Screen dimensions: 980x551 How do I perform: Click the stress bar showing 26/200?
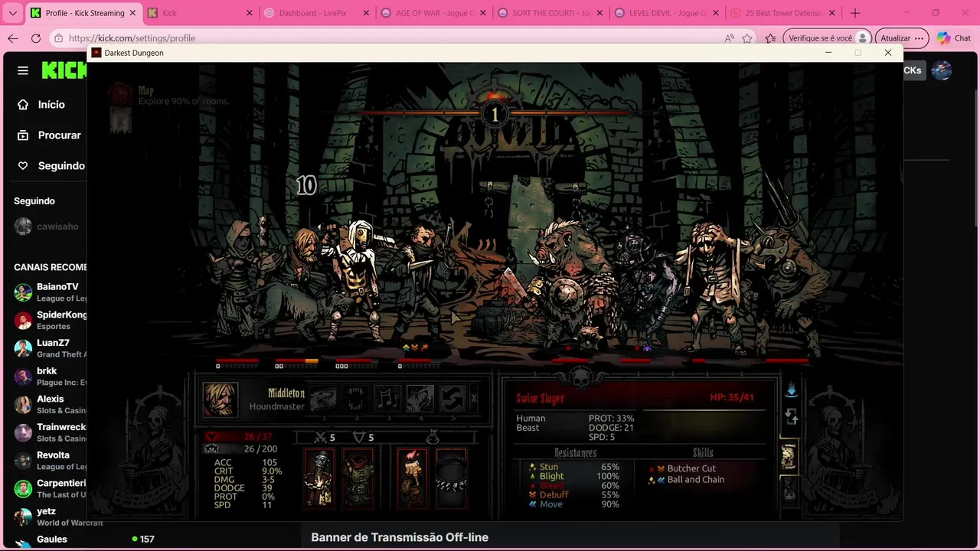[241, 448]
